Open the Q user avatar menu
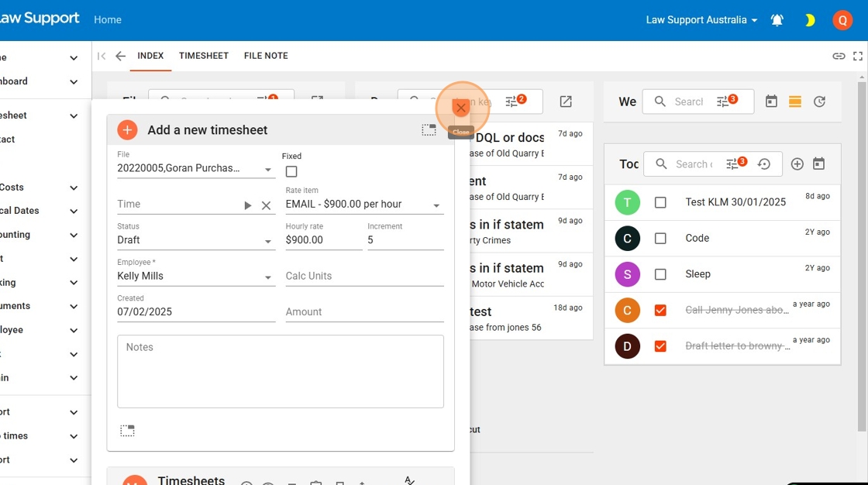Viewport: 868px width, 485px height. pyautogui.click(x=842, y=20)
